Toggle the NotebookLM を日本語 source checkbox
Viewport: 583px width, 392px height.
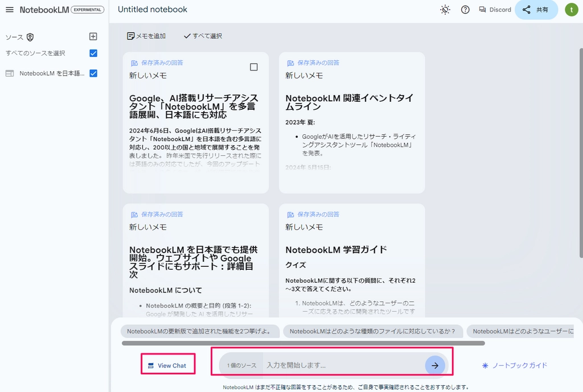click(93, 73)
